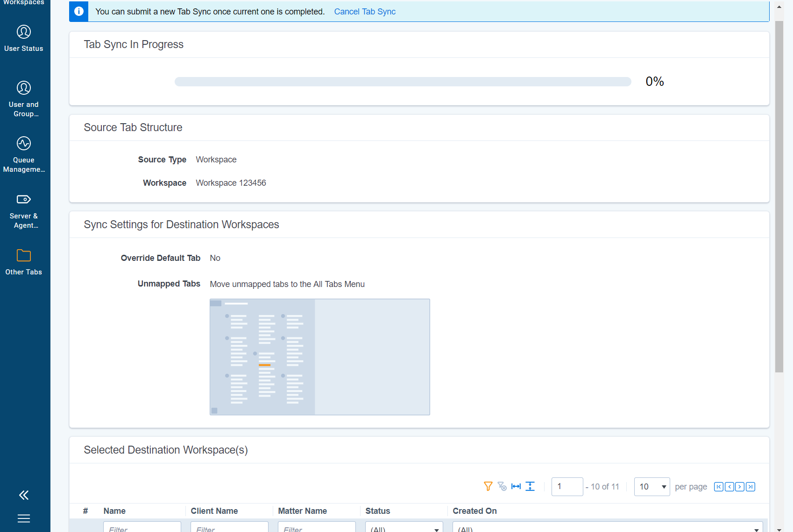Click the Matter Name filter field
This screenshot has height=532, width=793.
click(x=317, y=527)
